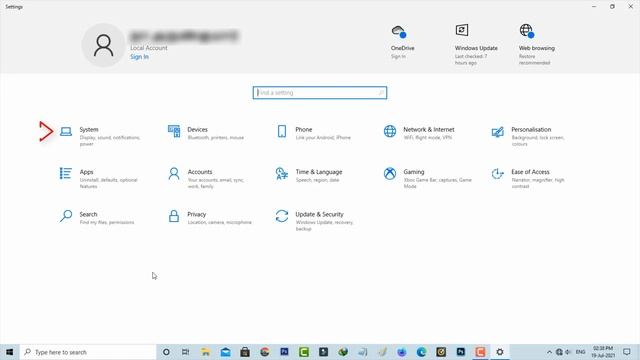
Task: Click "Find my files, permissions" text
Action: point(107,222)
